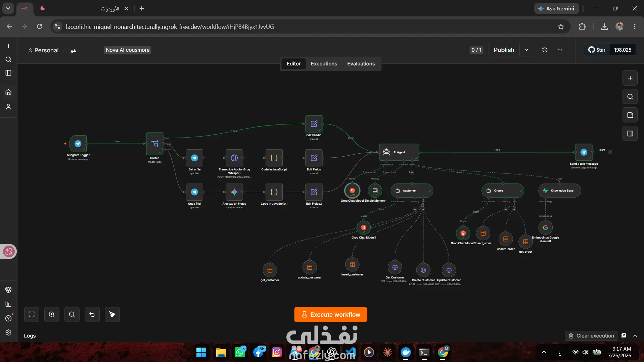Image resolution: width=644 pixels, height=362 pixels.
Task: Open the Orders agent tool node
Action: tap(503, 191)
